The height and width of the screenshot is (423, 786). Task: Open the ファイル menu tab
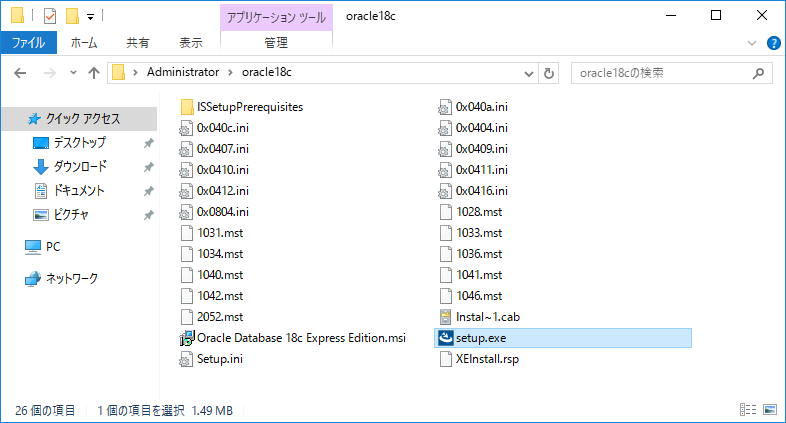[x=29, y=43]
